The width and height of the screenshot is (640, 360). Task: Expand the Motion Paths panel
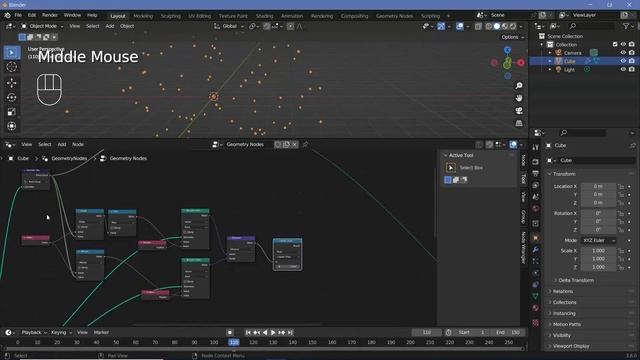[x=567, y=324]
